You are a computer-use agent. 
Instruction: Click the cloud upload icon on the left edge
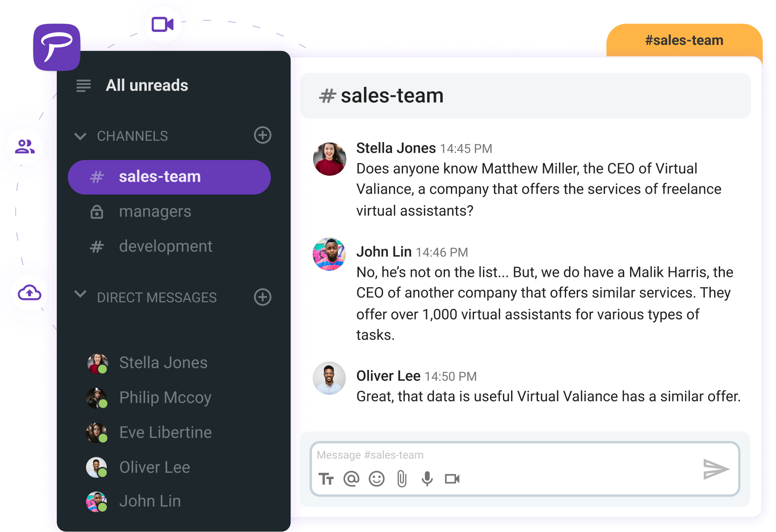pos(29,293)
